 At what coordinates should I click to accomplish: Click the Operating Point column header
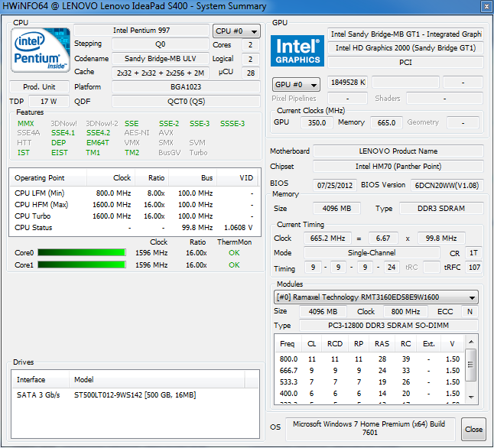coord(47,177)
